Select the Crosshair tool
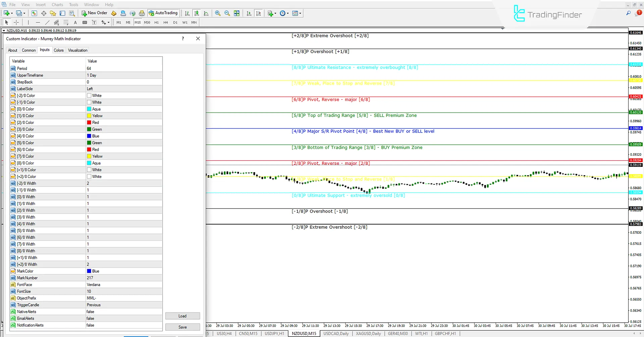This screenshot has height=337, width=644. click(x=16, y=22)
